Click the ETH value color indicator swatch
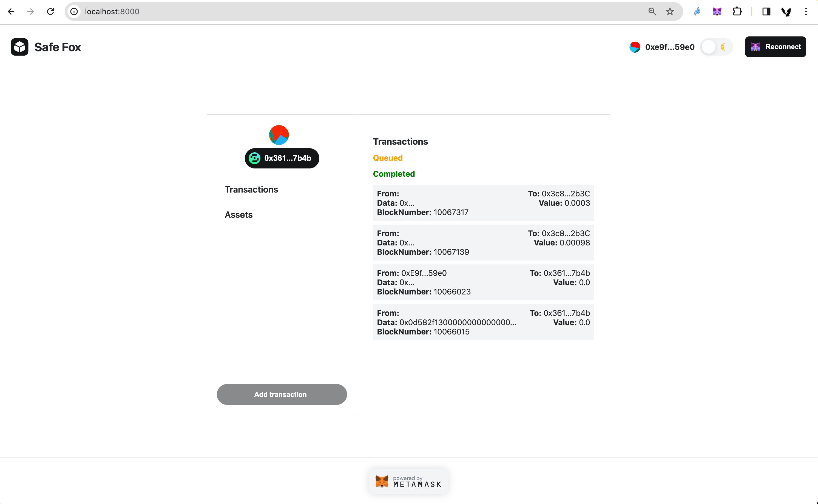This screenshot has height=504, width=818. pos(636,47)
